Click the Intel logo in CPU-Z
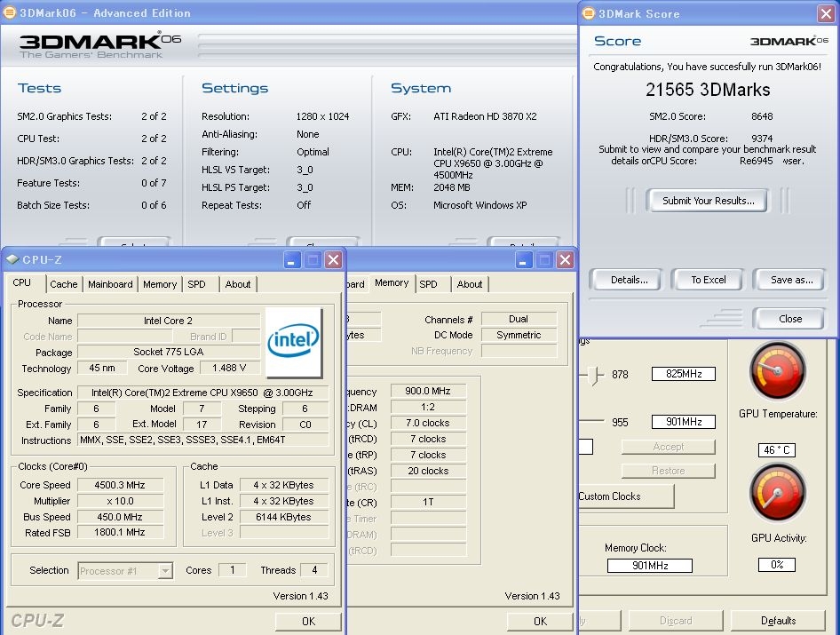The image size is (840, 635). tap(294, 342)
